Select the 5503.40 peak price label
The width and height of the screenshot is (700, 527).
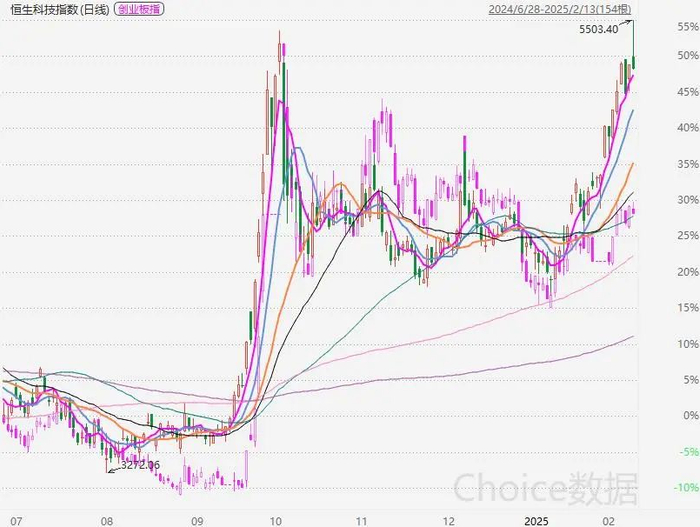(x=599, y=29)
